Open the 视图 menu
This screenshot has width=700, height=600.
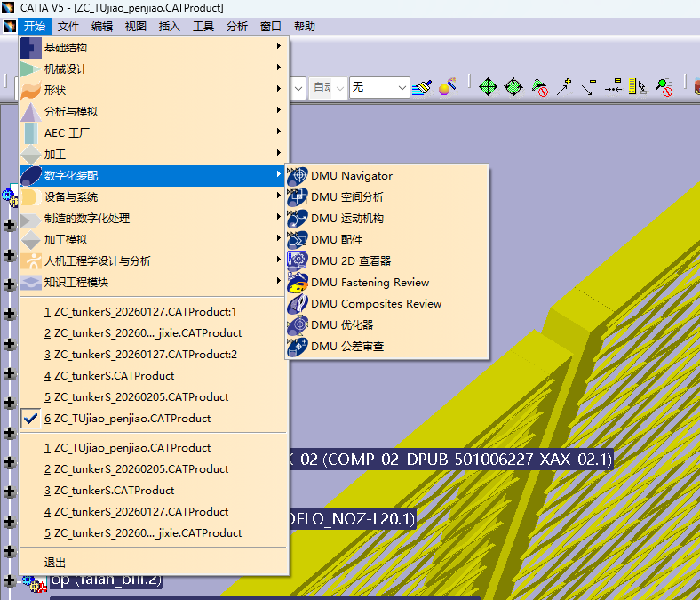point(136,27)
